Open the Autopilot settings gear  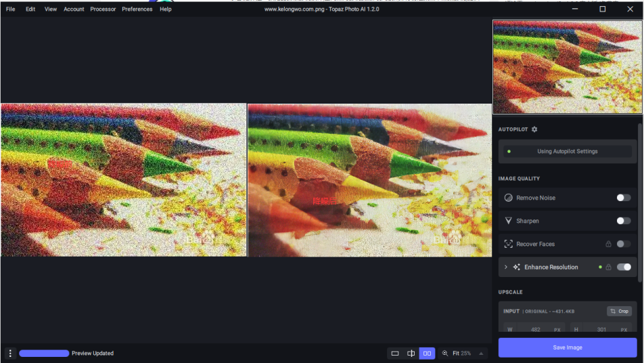coord(534,129)
